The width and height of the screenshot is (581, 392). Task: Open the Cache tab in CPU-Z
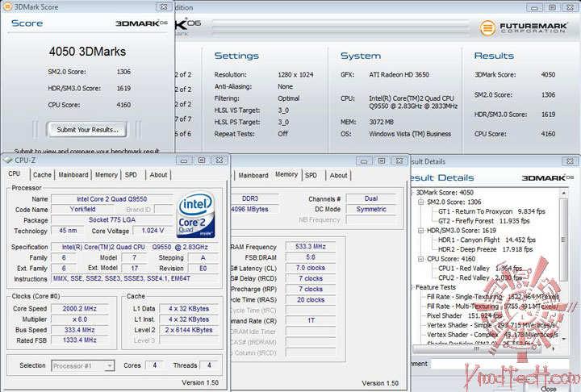(42, 175)
